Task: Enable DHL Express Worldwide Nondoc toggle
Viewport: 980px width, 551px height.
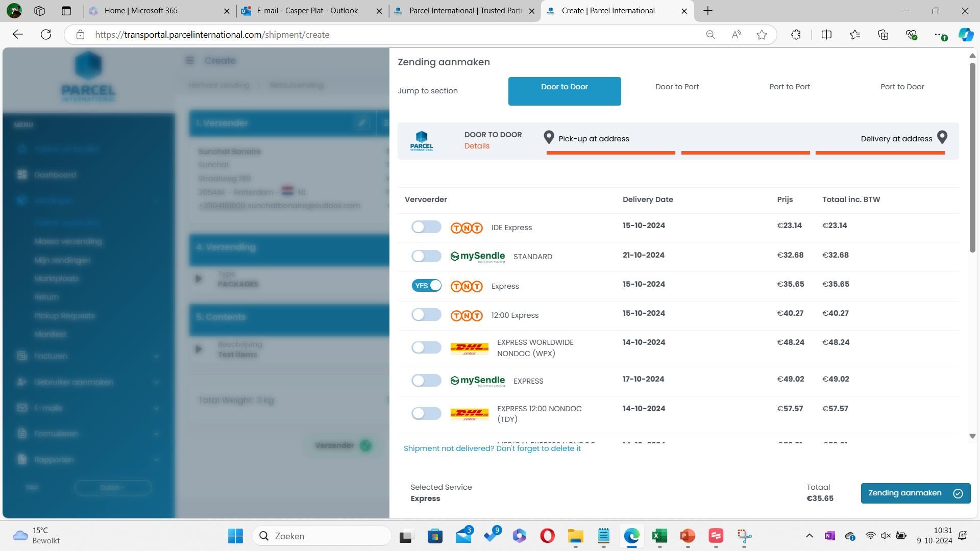Action: (x=426, y=347)
